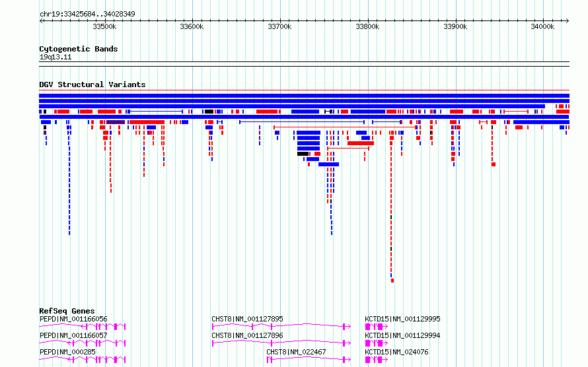This screenshot has height=367, width=588.
Task: Click the wide purple variant bar near 33500k
Action: click(116, 122)
